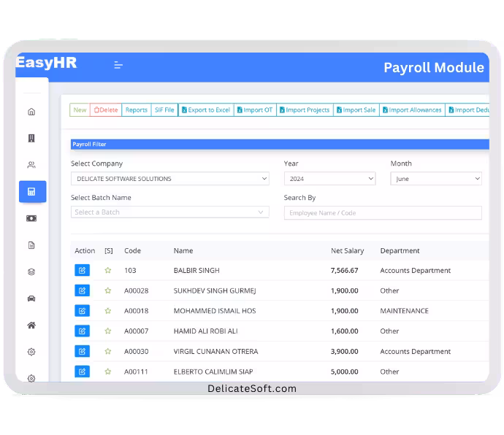Open the layers stack sidebar icon

[31, 272]
